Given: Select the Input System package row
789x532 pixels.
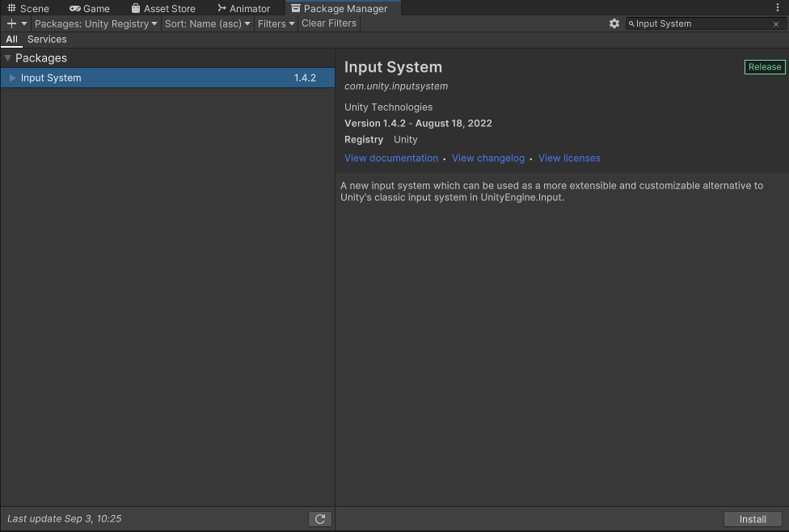Looking at the screenshot, I should [x=167, y=78].
